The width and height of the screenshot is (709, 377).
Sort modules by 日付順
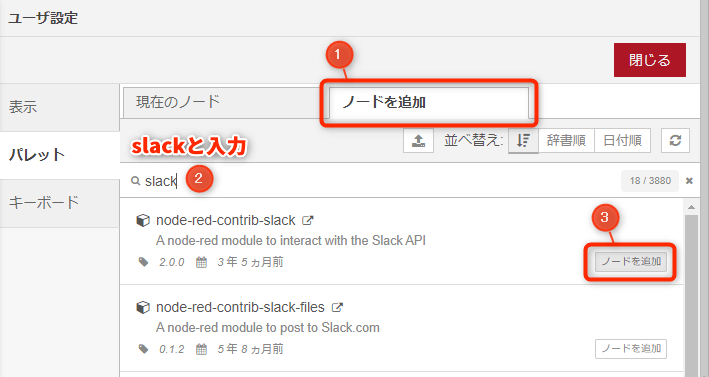(x=622, y=141)
